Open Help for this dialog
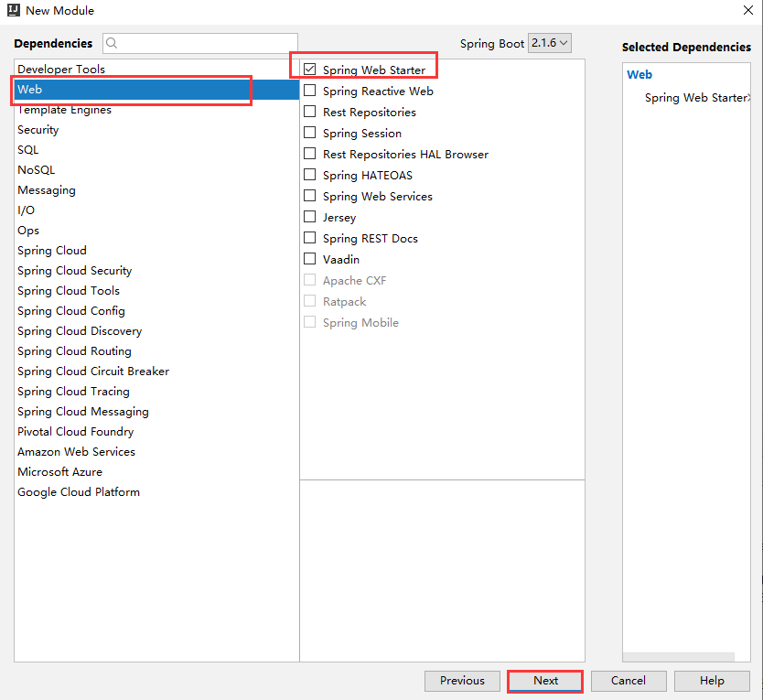763x700 pixels. pos(712,681)
